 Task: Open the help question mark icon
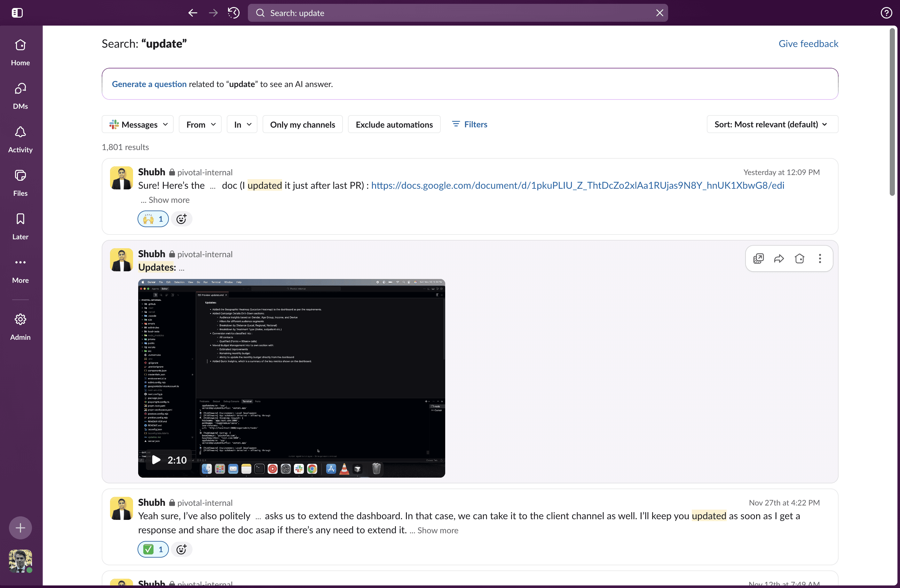pyautogui.click(x=886, y=13)
